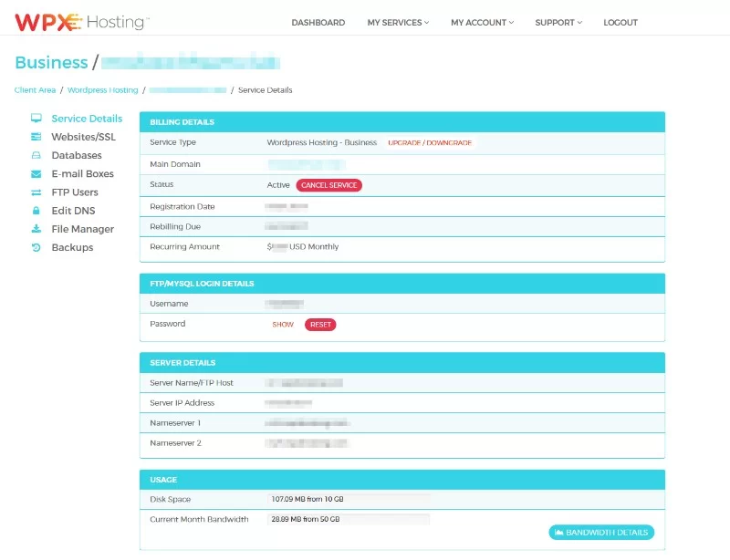Show the hidden FTP password
This screenshot has height=560, width=730.
click(x=283, y=325)
